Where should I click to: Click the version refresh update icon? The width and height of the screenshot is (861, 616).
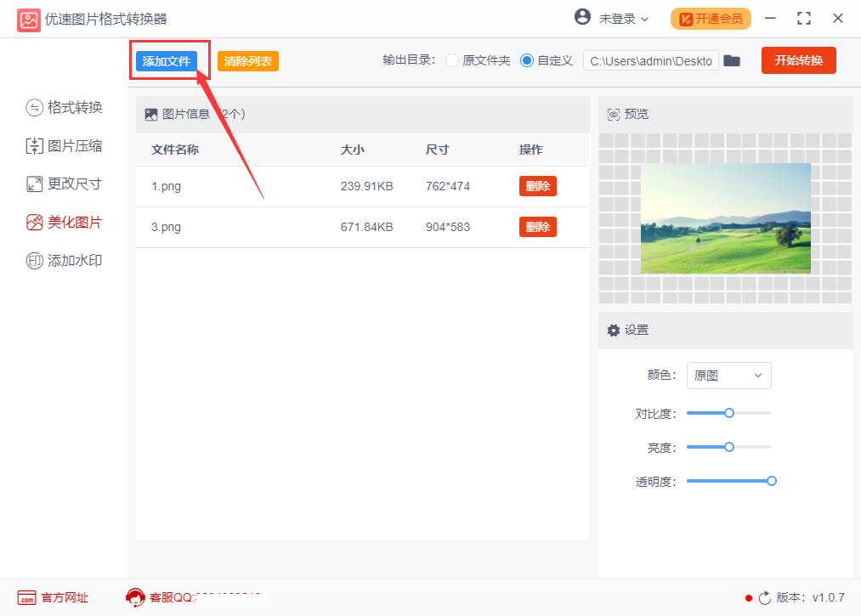pos(765,598)
